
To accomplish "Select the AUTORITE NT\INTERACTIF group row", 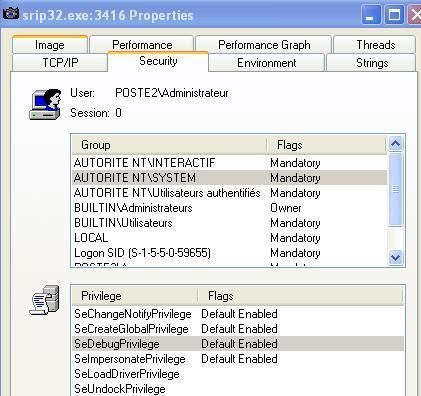I will (x=230, y=163).
